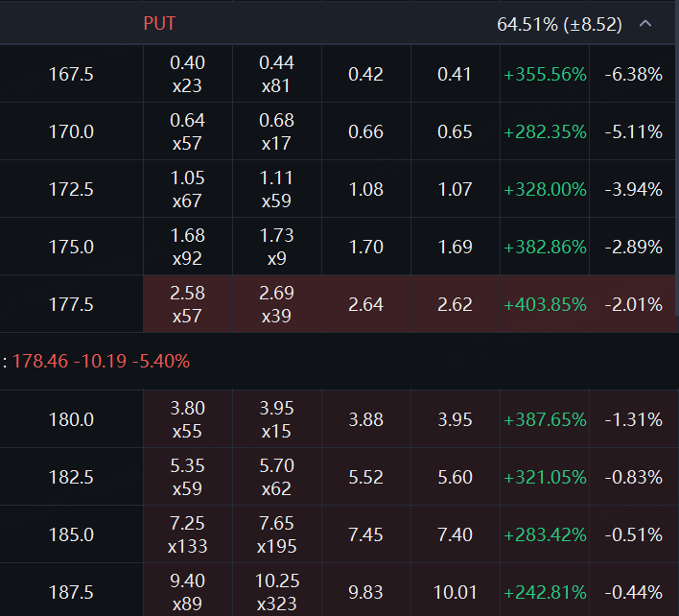The image size is (679, 616).
Task: Select the 175.0 strike price cell
Action: pyautogui.click(x=71, y=247)
